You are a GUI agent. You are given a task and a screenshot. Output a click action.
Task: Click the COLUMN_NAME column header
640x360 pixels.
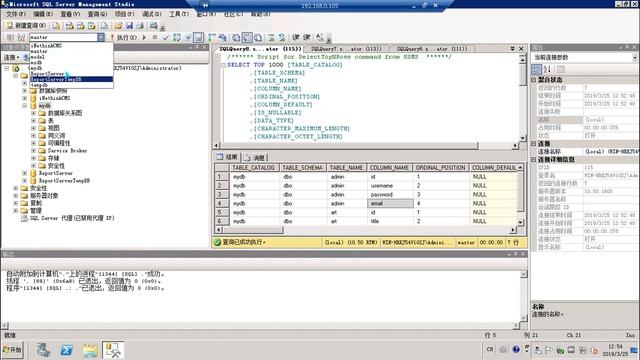tap(389, 168)
